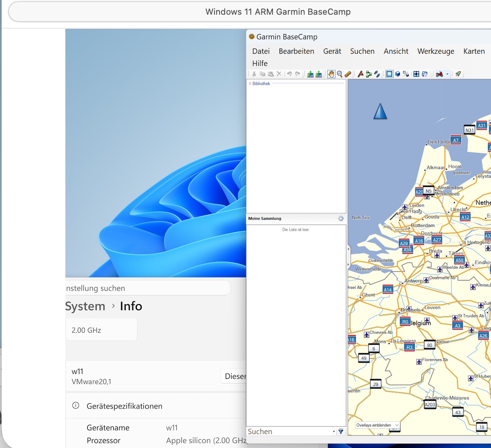Select the New Waypoint flag tool
This screenshot has width=491, height=448.
pyautogui.click(x=360, y=74)
